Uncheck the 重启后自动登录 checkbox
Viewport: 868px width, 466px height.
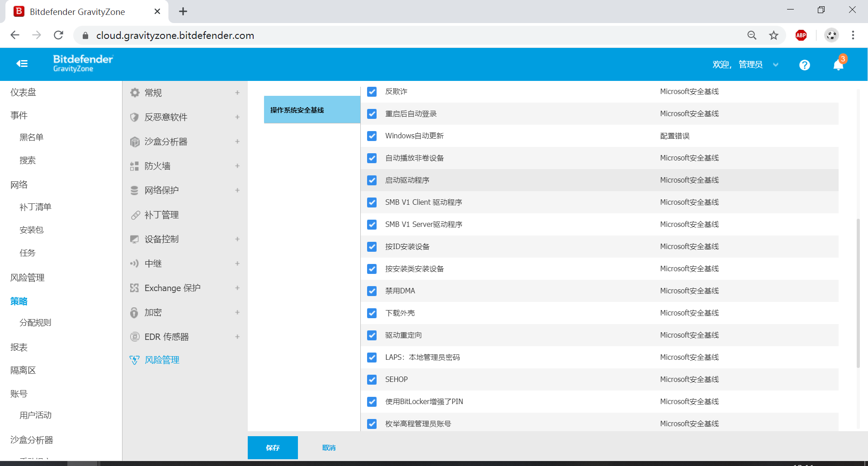(372, 114)
